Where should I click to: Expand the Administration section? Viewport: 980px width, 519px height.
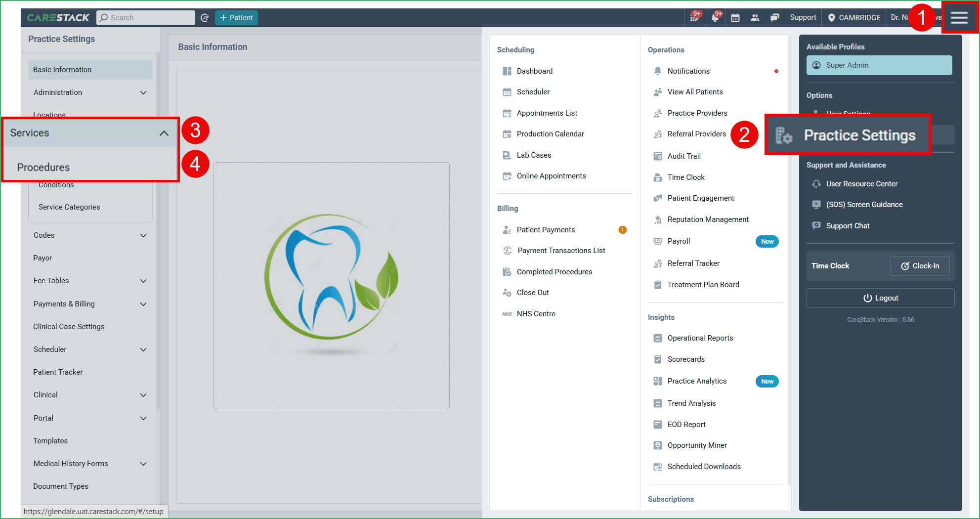(143, 92)
